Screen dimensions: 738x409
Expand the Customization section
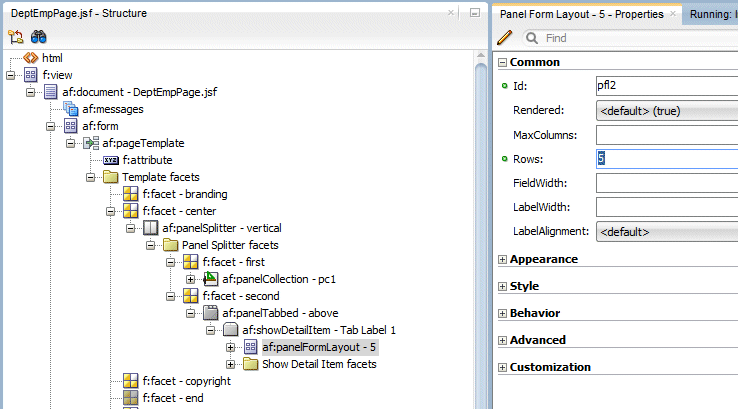503,368
